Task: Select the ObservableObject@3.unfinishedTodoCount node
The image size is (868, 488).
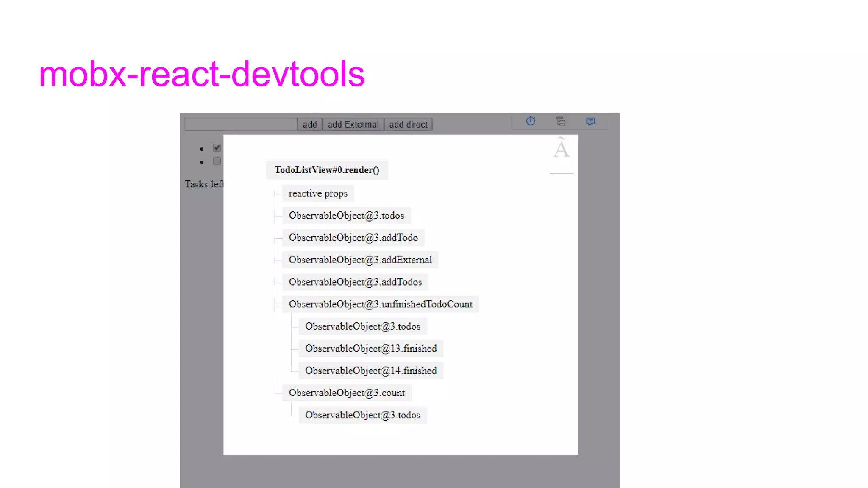Action: point(380,304)
